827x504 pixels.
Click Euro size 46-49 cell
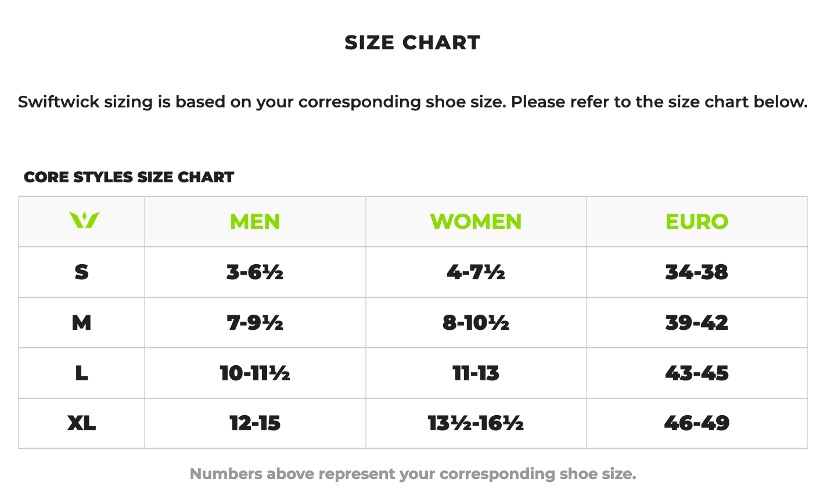696,423
